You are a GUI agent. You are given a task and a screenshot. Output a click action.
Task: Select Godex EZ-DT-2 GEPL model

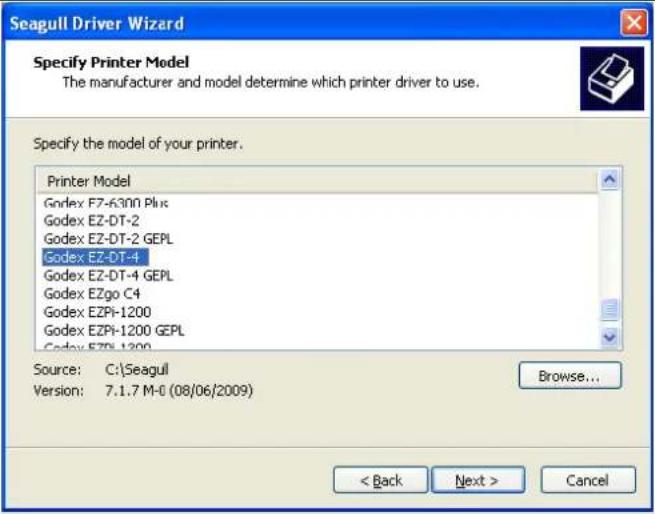pos(108,239)
